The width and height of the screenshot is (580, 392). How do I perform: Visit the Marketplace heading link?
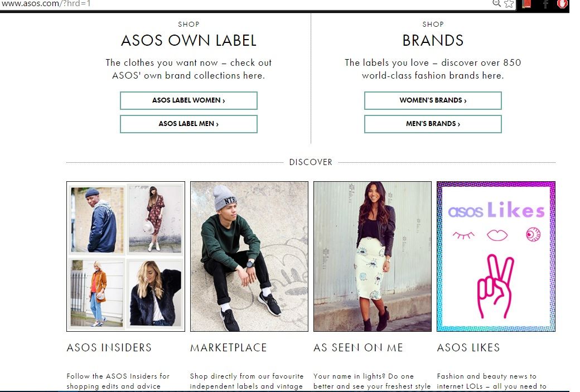tap(229, 347)
